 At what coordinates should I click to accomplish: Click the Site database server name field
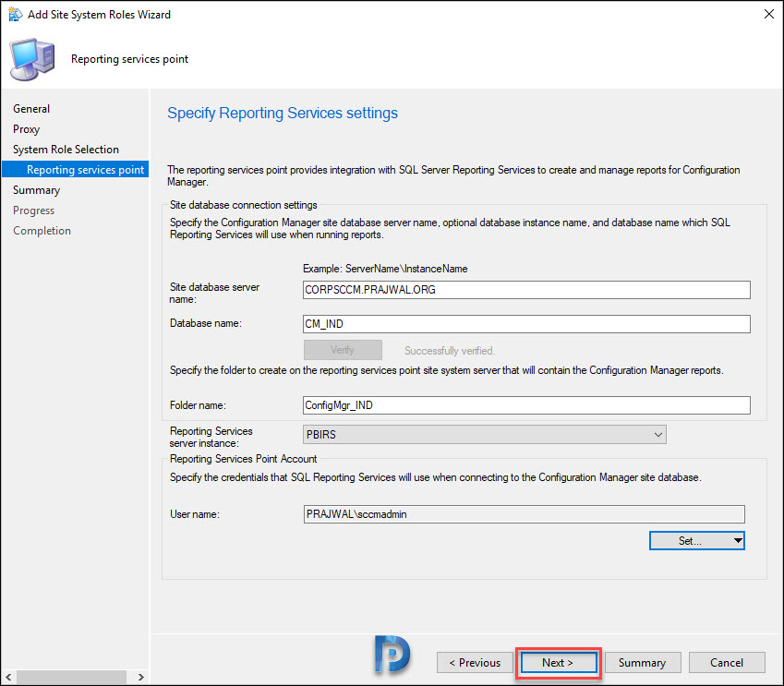click(526, 290)
